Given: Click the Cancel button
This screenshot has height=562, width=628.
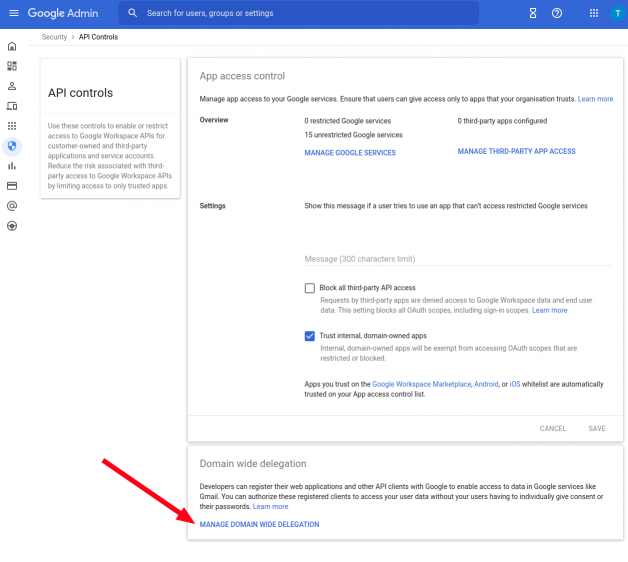Looking at the screenshot, I should pos(552,428).
